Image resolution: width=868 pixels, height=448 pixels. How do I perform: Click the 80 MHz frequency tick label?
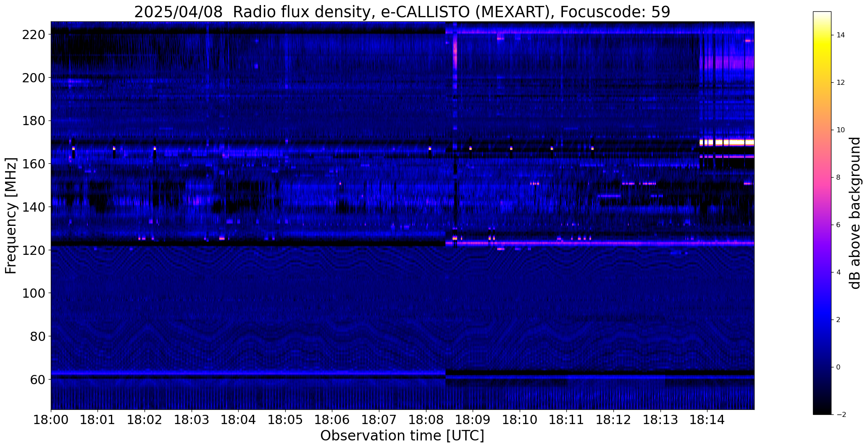[38, 336]
